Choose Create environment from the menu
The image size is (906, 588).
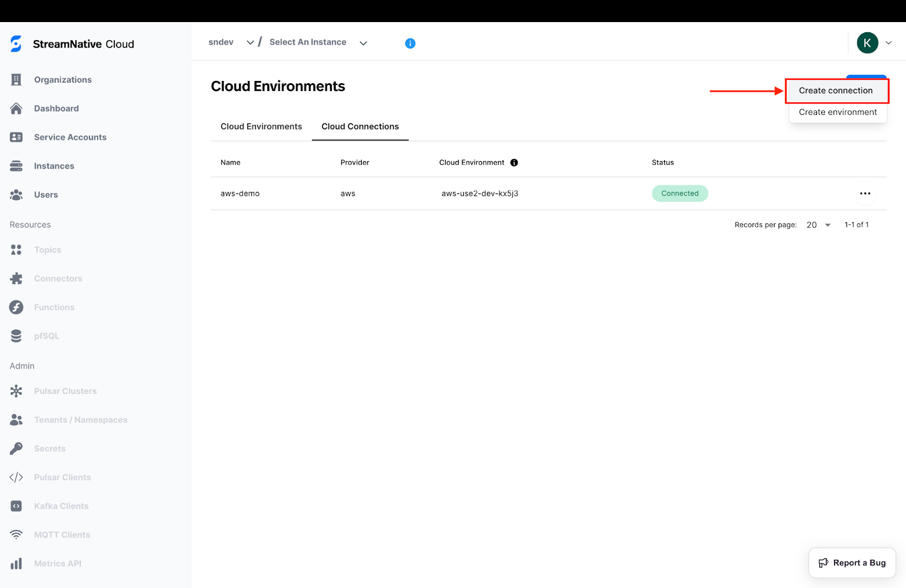pyautogui.click(x=837, y=112)
